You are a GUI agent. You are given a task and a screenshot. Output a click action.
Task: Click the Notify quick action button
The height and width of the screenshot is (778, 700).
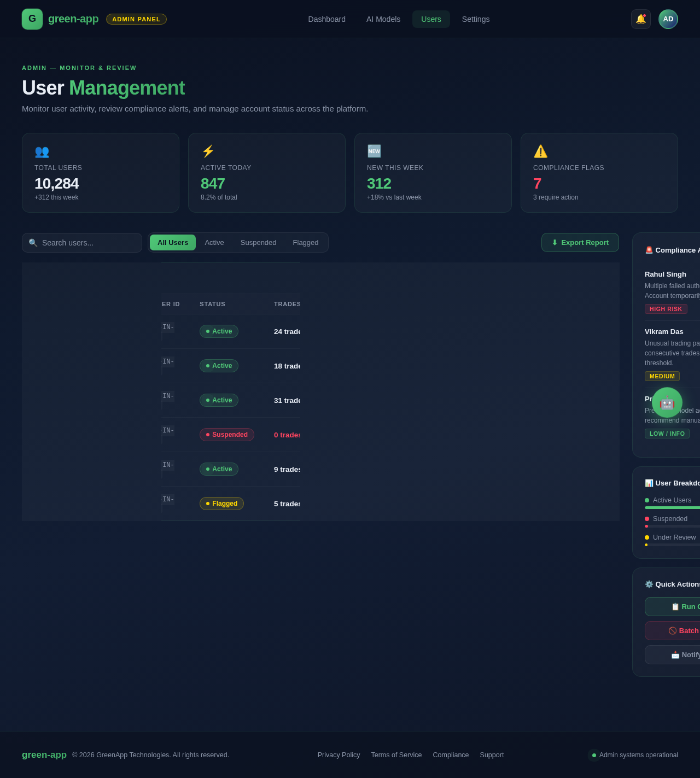click(673, 654)
